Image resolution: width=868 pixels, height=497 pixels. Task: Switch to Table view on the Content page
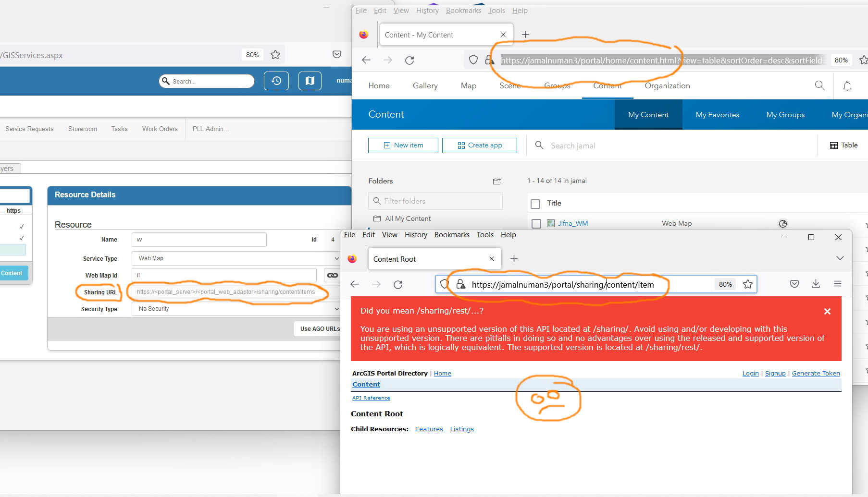843,145
